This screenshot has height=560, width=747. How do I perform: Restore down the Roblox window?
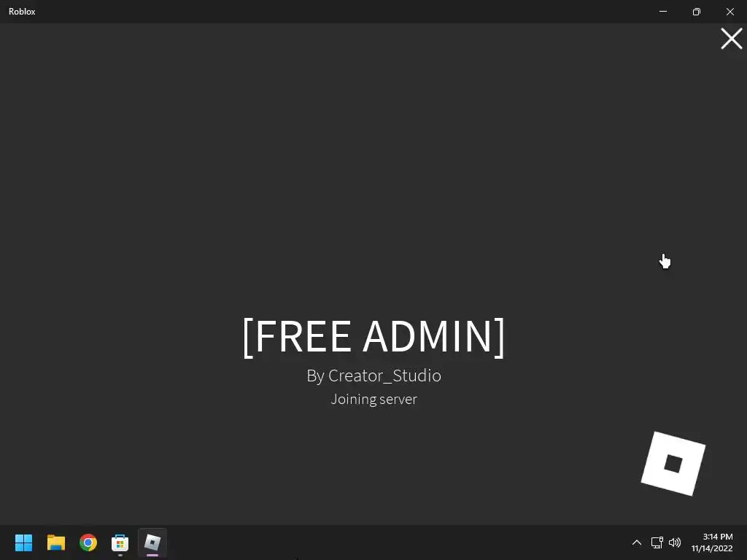point(697,12)
